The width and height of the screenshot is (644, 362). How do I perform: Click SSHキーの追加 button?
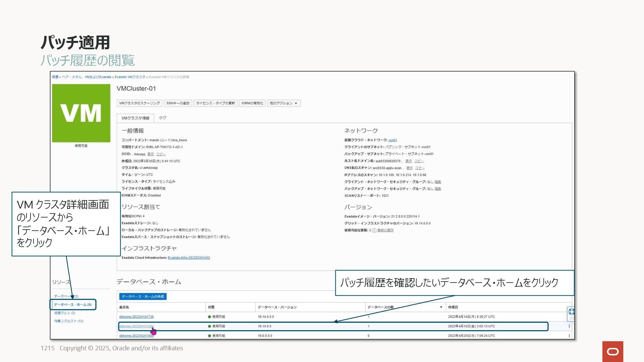(x=178, y=103)
